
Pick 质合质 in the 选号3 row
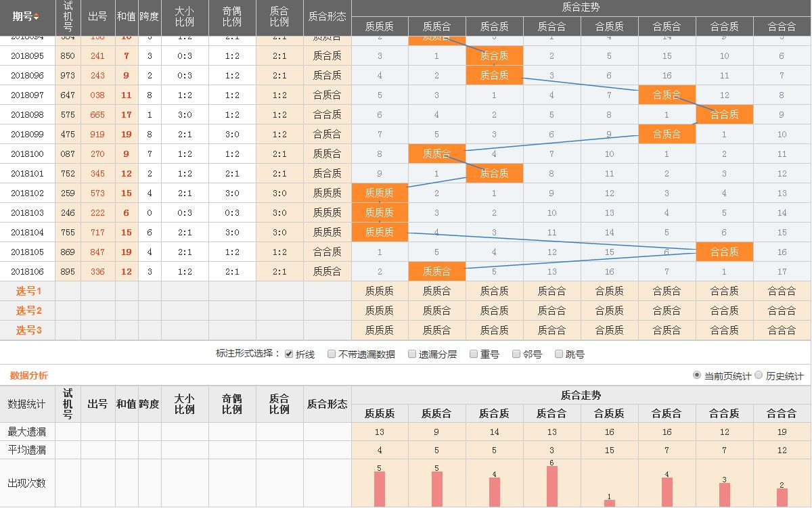tap(495, 331)
